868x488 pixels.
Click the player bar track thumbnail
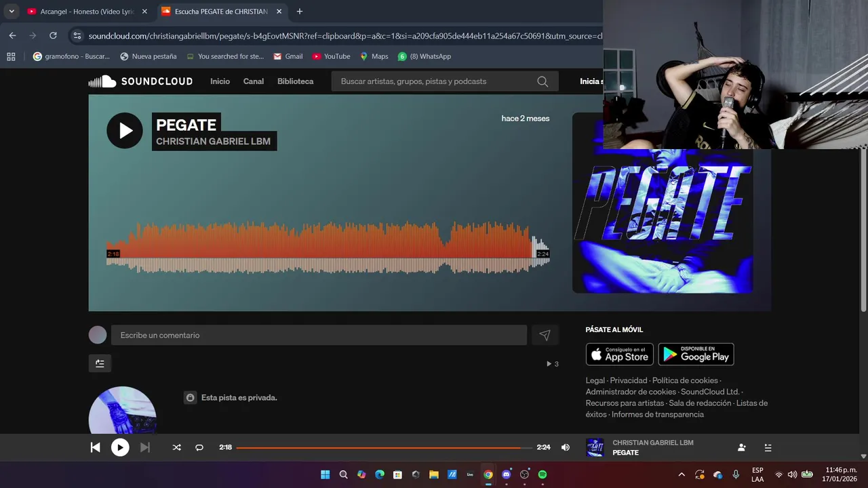[595, 447]
